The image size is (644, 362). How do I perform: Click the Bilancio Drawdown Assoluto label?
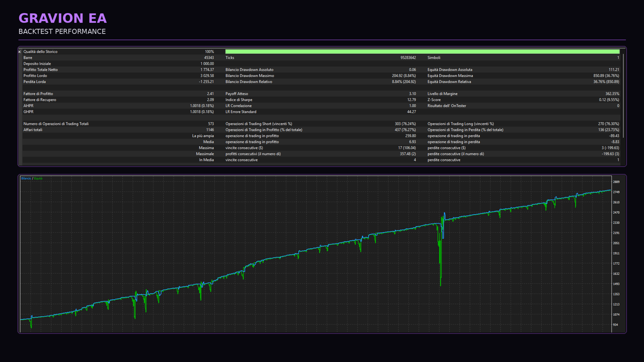[x=249, y=70]
